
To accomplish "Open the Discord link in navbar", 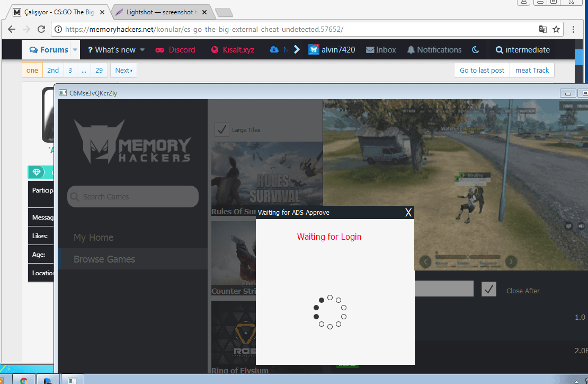I will (x=175, y=49).
